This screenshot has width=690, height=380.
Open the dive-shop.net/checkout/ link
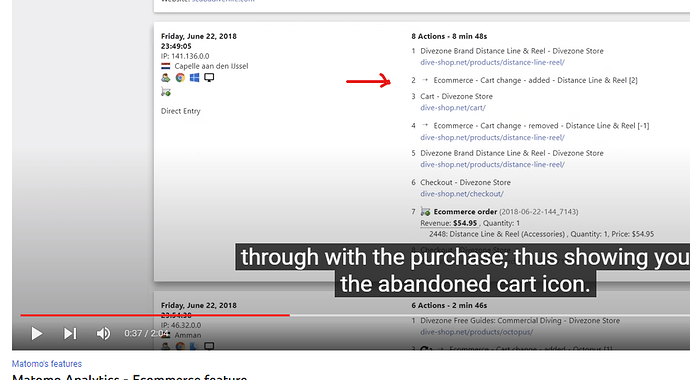(462, 194)
